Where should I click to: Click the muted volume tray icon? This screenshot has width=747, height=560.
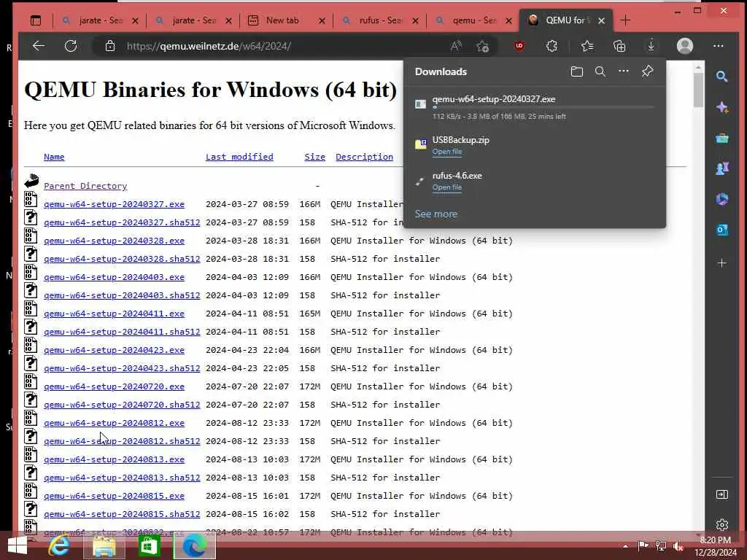click(678, 546)
